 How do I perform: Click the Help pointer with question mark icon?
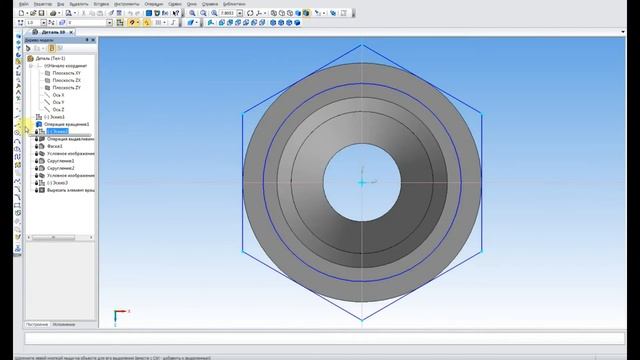[176, 13]
